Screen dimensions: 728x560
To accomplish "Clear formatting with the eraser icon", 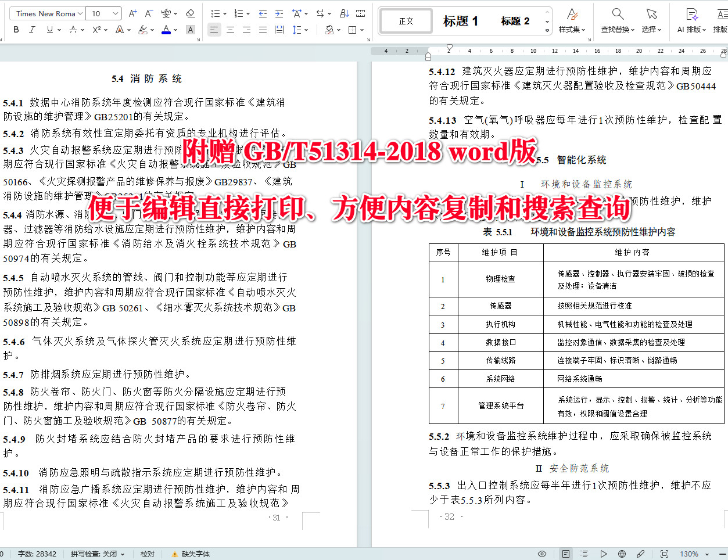I will (x=190, y=13).
